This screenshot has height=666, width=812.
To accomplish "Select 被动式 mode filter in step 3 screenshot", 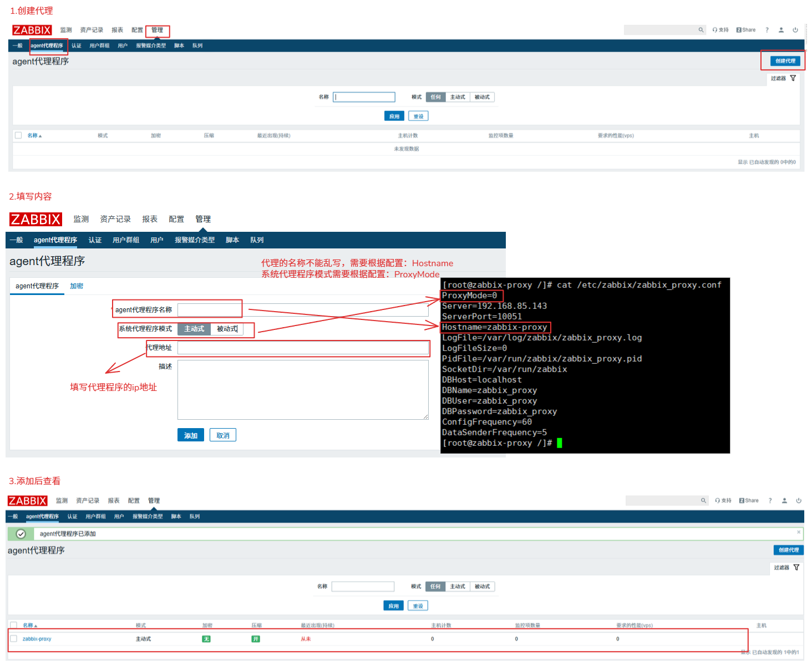I will (x=482, y=586).
